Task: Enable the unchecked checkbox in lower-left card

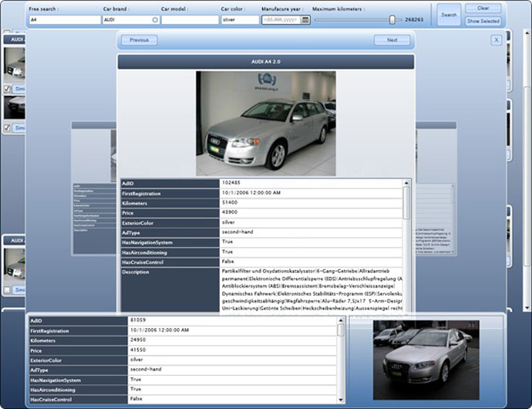Action: [x=7, y=290]
